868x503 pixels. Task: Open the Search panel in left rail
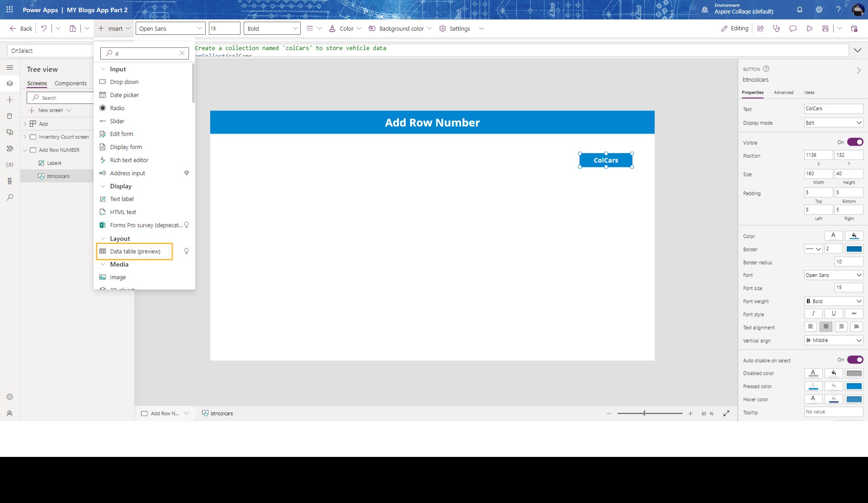pyautogui.click(x=9, y=197)
